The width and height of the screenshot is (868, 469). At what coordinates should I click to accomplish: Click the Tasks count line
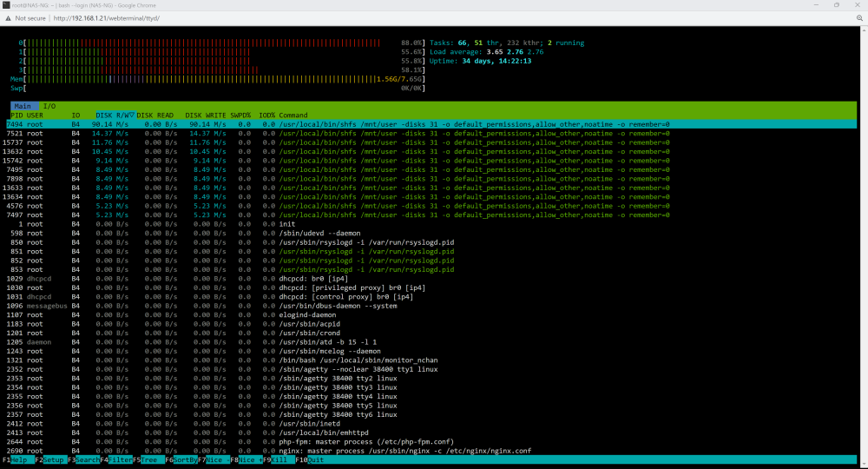click(x=507, y=43)
